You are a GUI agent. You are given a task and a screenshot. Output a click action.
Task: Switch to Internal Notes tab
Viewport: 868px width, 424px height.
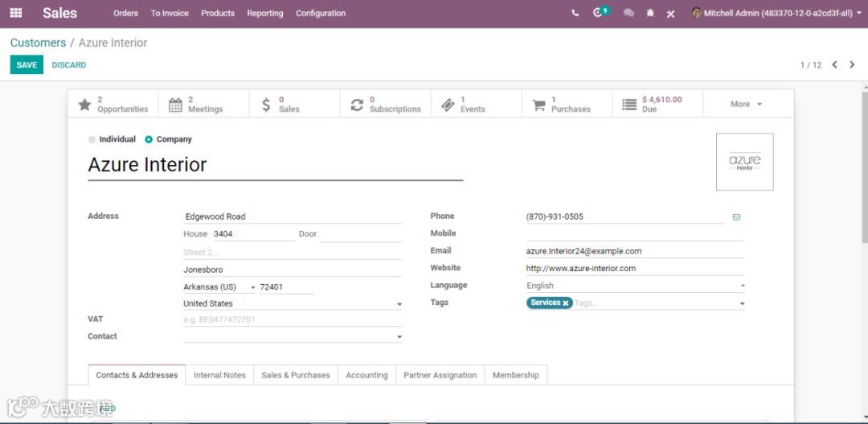[219, 375]
